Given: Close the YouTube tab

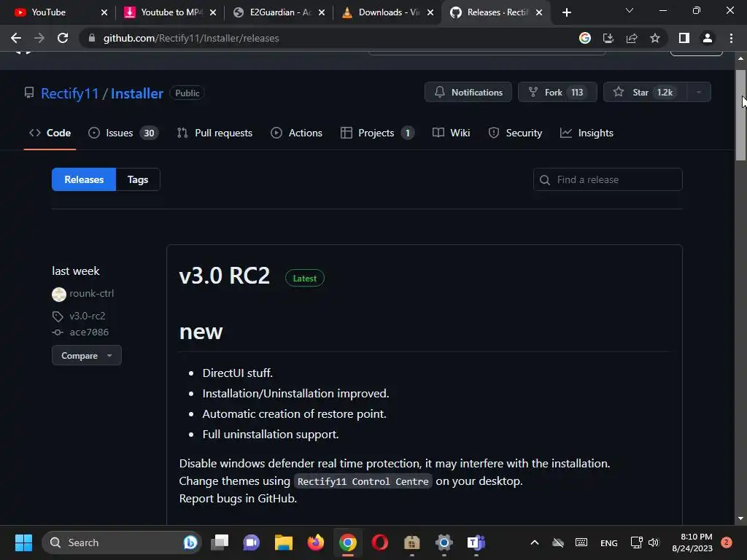Looking at the screenshot, I should pyautogui.click(x=104, y=12).
